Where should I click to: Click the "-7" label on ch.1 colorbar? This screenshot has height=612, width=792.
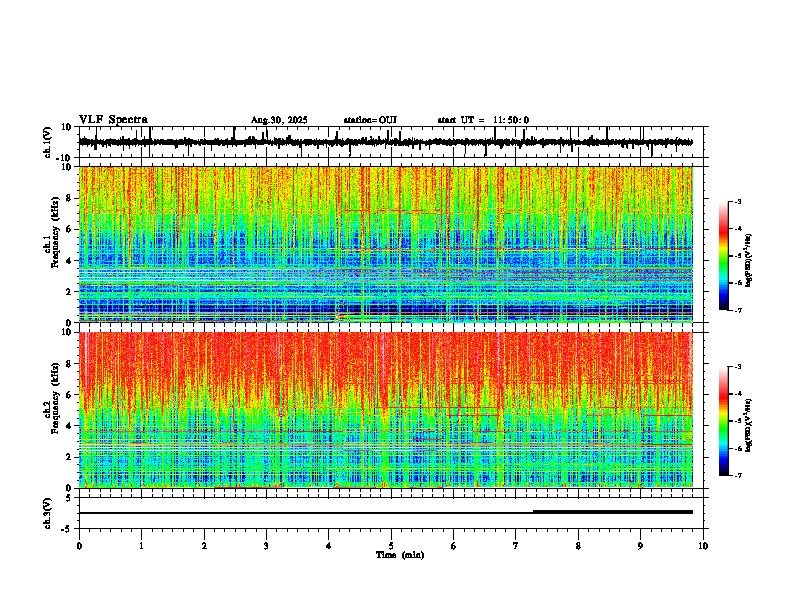click(738, 310)
